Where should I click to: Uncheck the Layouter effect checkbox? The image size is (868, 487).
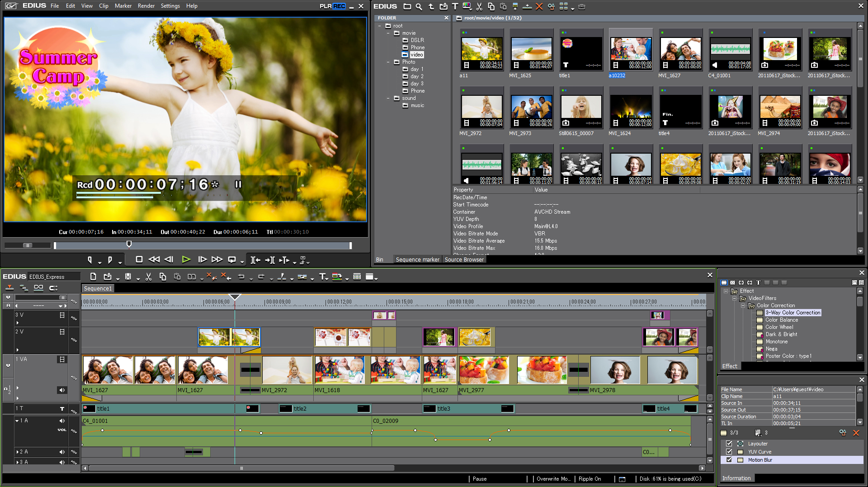(x=729, y=444)
